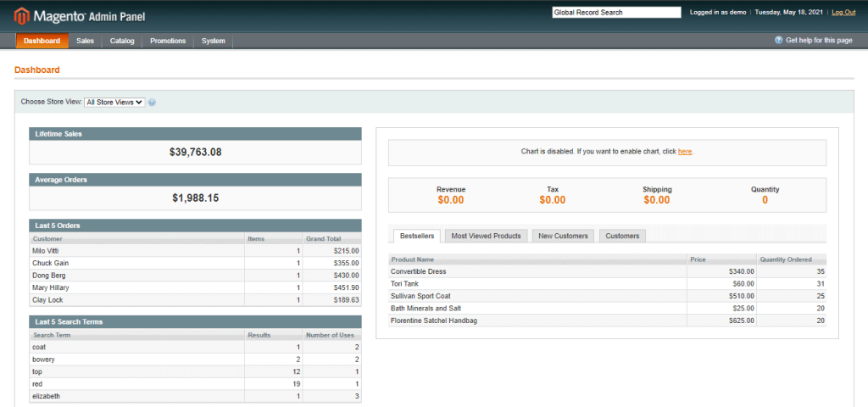
Task: Switch to the New Customers tab
Action: tap(563, 236)
